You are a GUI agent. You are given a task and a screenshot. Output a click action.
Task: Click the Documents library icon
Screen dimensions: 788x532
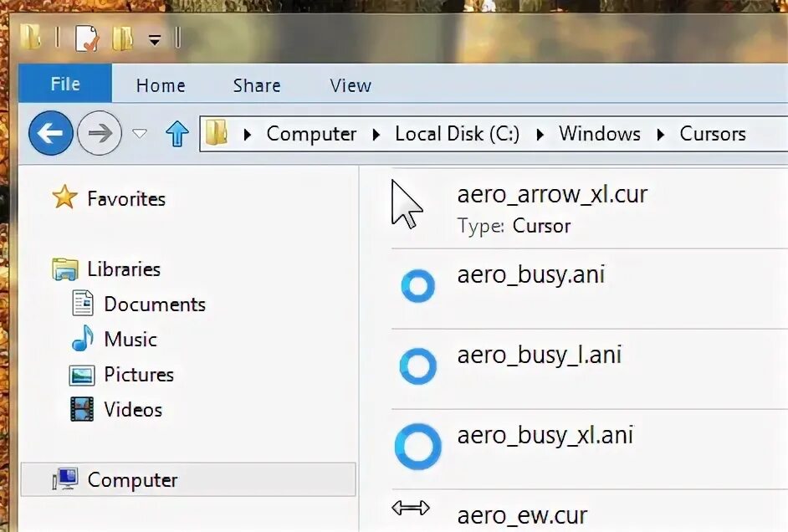[x=83, y=304]
